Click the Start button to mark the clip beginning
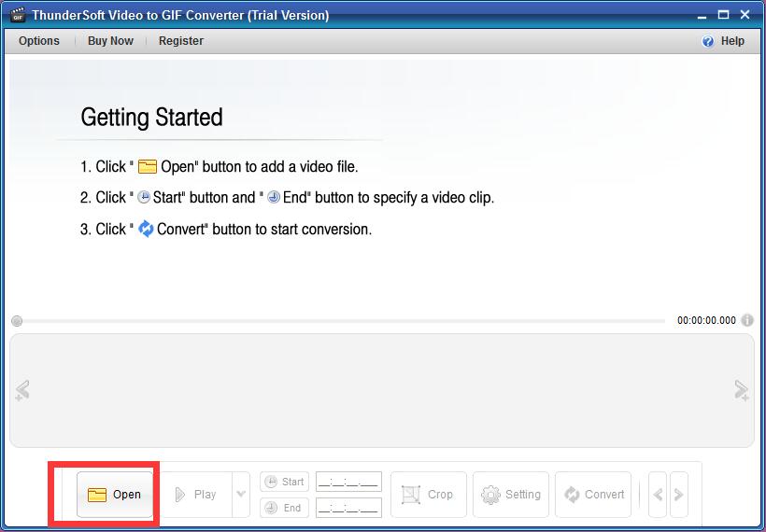Viewport: 766px width, 532px height. click(x=284, y=482)
